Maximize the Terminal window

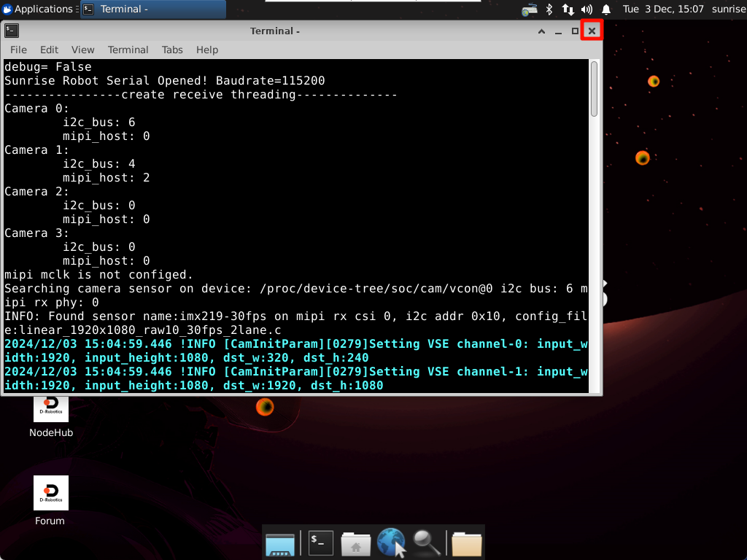(x=575, y=31)
